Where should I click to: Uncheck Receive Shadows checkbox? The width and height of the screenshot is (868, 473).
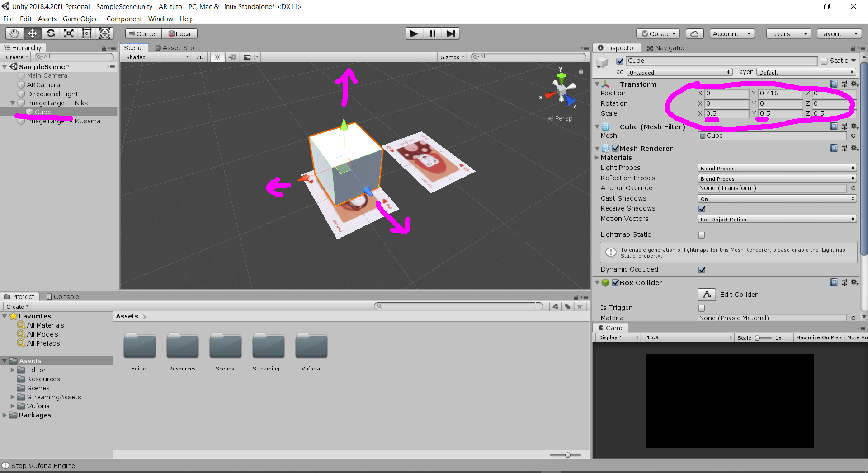click(x=702, y=209)
